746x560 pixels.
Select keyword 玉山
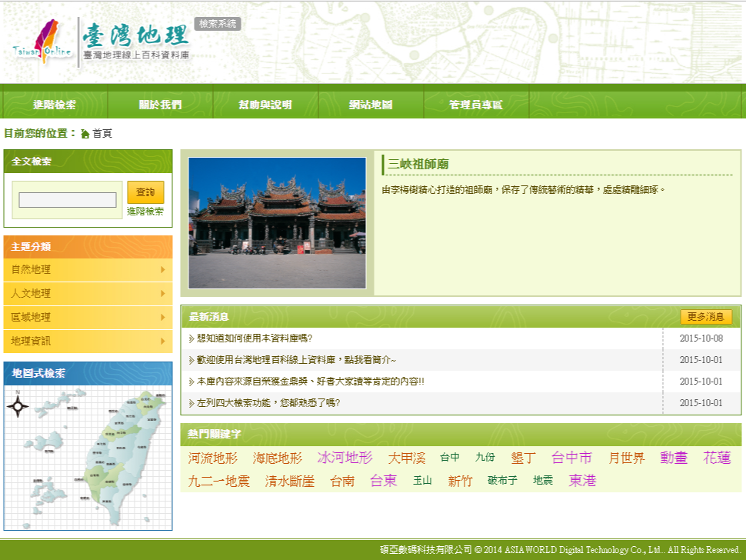(x=422, y=480)
